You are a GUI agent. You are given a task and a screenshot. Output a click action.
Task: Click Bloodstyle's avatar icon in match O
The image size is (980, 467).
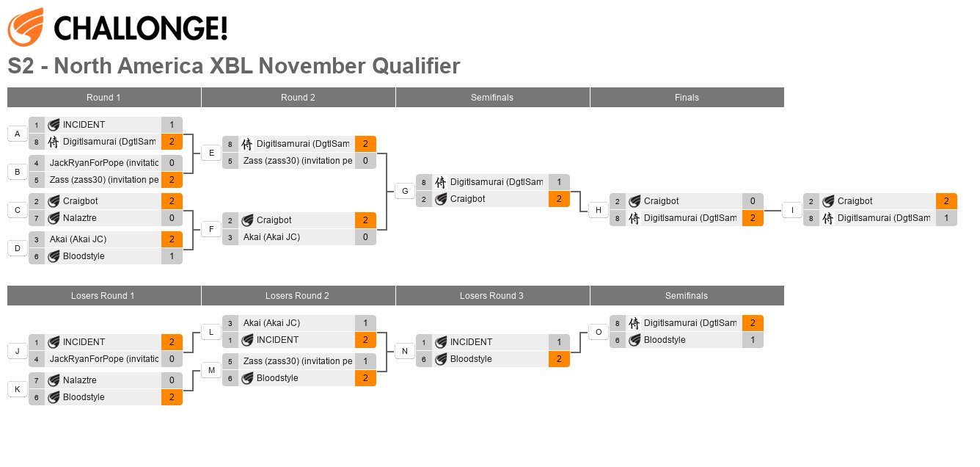[x=635, y=340]
